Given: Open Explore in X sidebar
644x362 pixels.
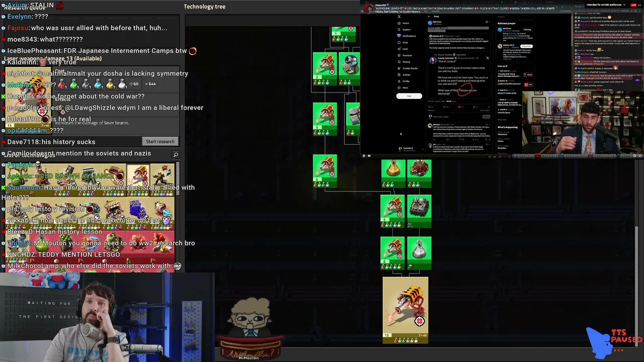Looking at the screenshot, I should [406, 30].
